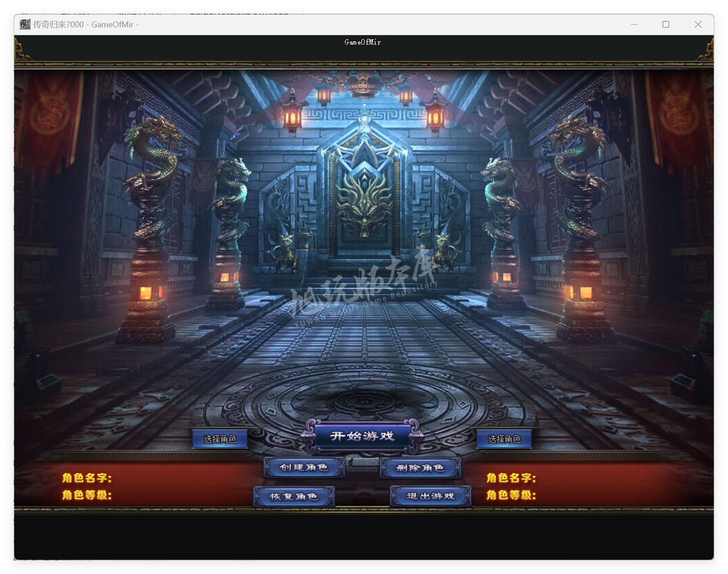Click the GameOfMir server name text
This screenshot has height=574, width=728.
point(363,42)
